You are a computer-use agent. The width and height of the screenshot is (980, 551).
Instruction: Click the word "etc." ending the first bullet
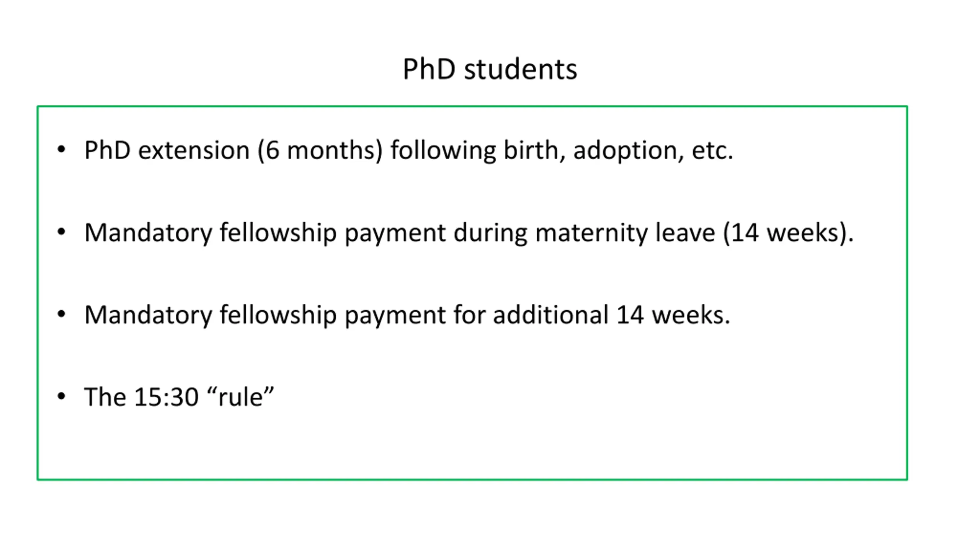[x=712, y=150]
